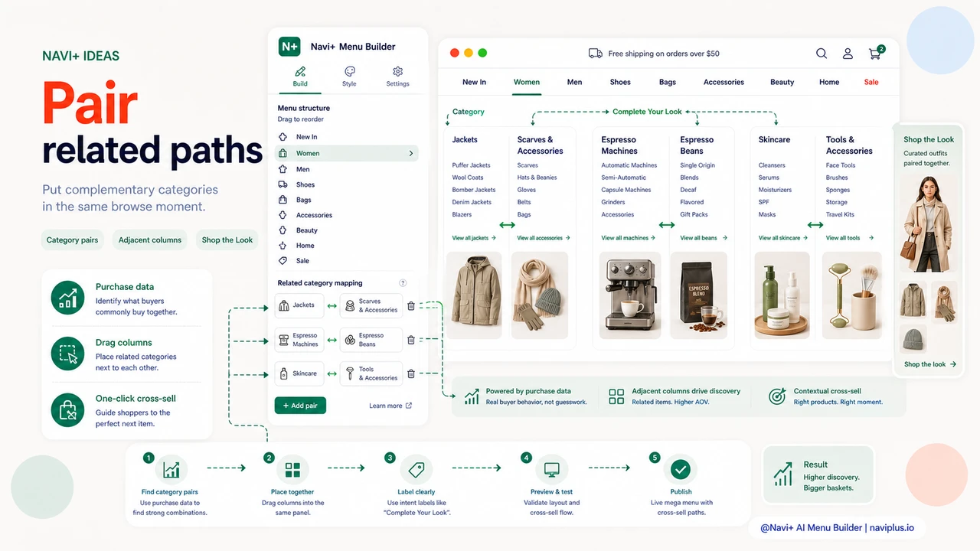Select the Category pairs pill
Viewport: 980px width, 551px height.
[72, 240]
